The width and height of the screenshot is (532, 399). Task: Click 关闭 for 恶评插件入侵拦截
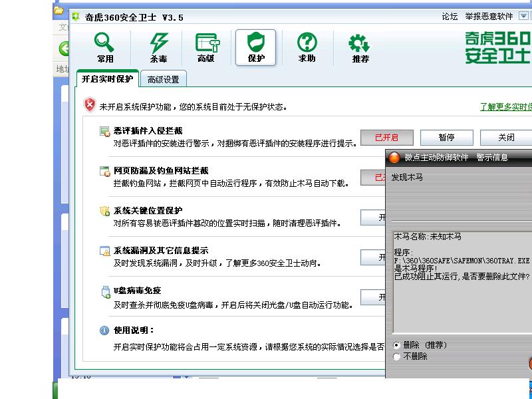click(x=506, y=138)
